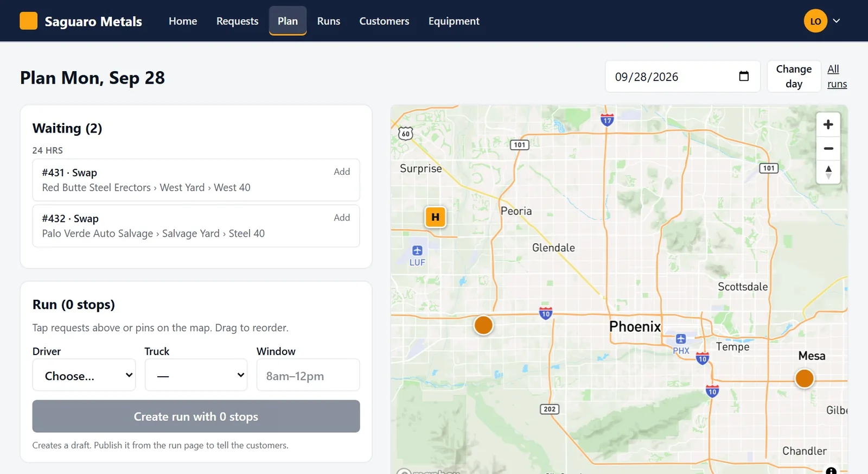Viewport: 868px width, 474px height.
Task: Select the #432 Swap request row
Action: (x=196, y=226)
